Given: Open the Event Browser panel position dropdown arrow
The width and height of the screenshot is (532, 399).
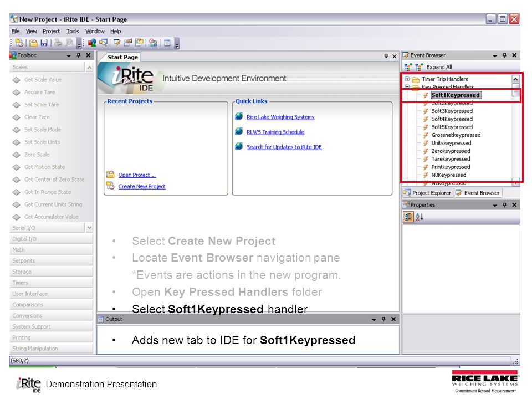Looking at the screenshot, I should point(495,55).
